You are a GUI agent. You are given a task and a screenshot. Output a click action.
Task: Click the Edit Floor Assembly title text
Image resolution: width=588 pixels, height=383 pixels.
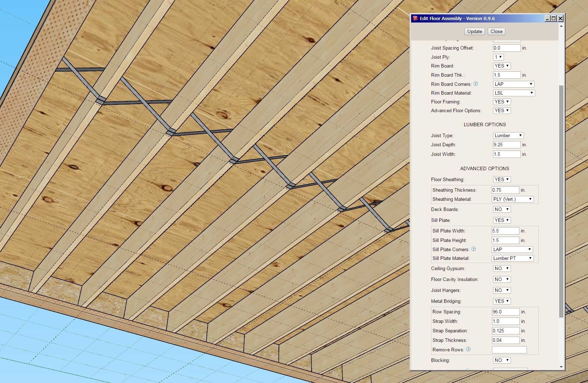(457, 18)
